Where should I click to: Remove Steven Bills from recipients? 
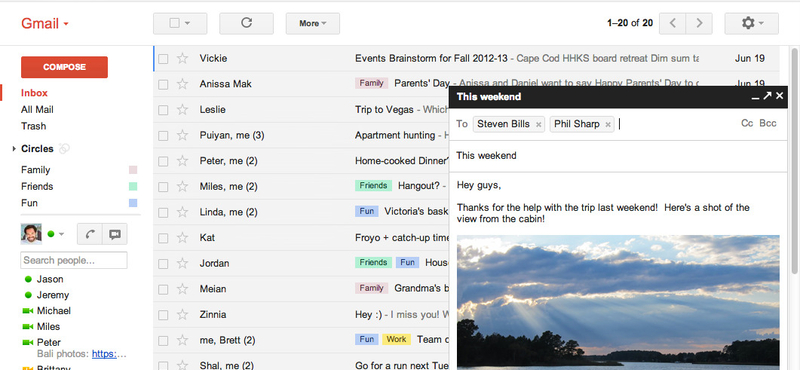[538, 125]
